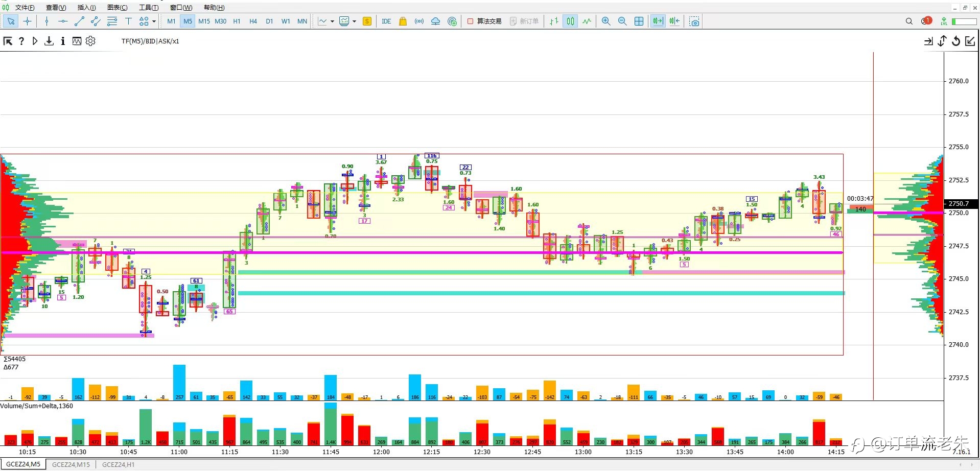The width and height of the screenshot is (980, 471).
Task: Switch to M15 timeframe
Action: coord(204,21)
